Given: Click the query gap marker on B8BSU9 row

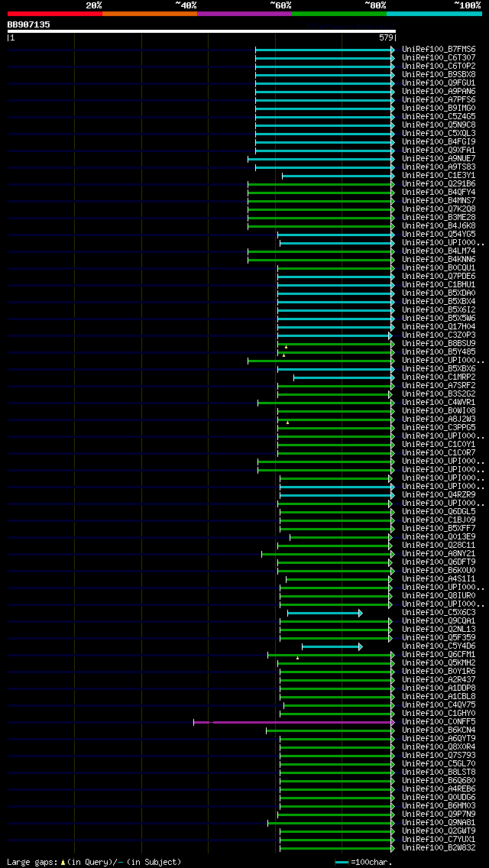Looking at the screenshot, I should (x=286, y=347).
